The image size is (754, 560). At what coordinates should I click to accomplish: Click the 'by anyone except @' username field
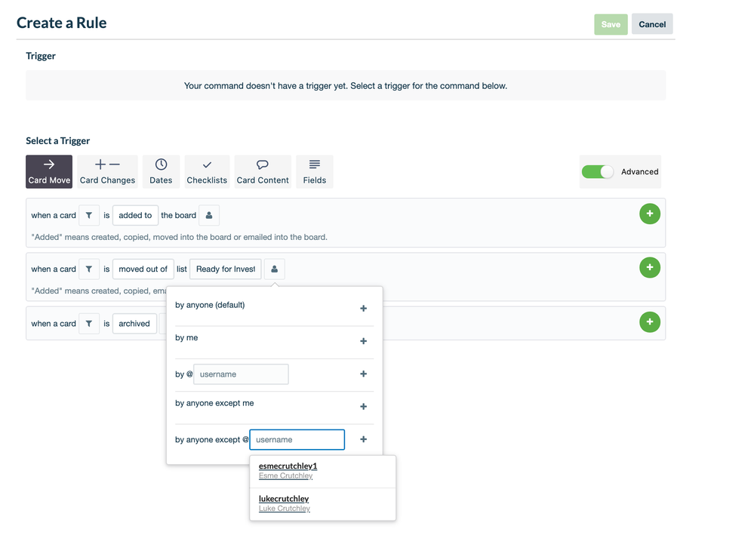297,439
